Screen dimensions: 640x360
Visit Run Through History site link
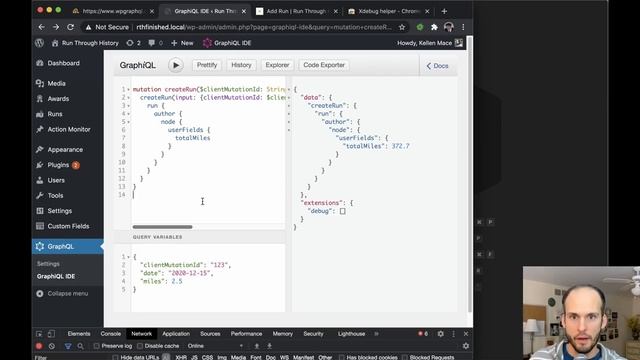[85, 43]
